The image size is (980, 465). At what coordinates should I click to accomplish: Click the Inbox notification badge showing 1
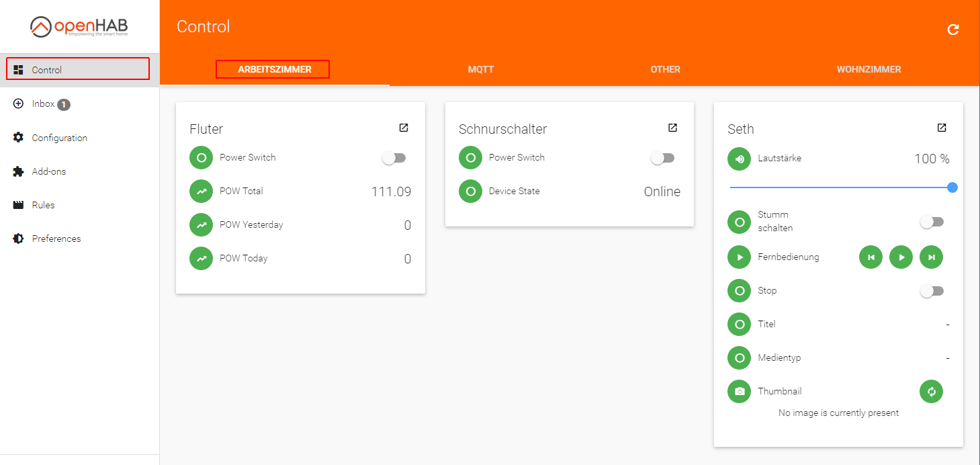(x=64, y=104)
